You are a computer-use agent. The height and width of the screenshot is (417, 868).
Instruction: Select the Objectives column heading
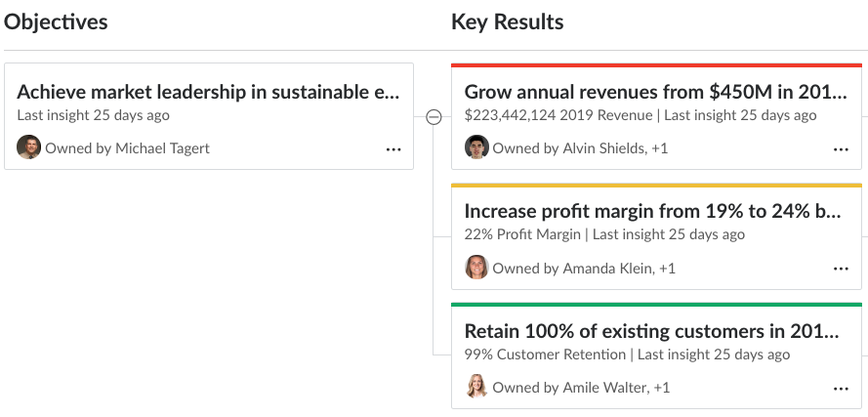[x=56, y=22]
